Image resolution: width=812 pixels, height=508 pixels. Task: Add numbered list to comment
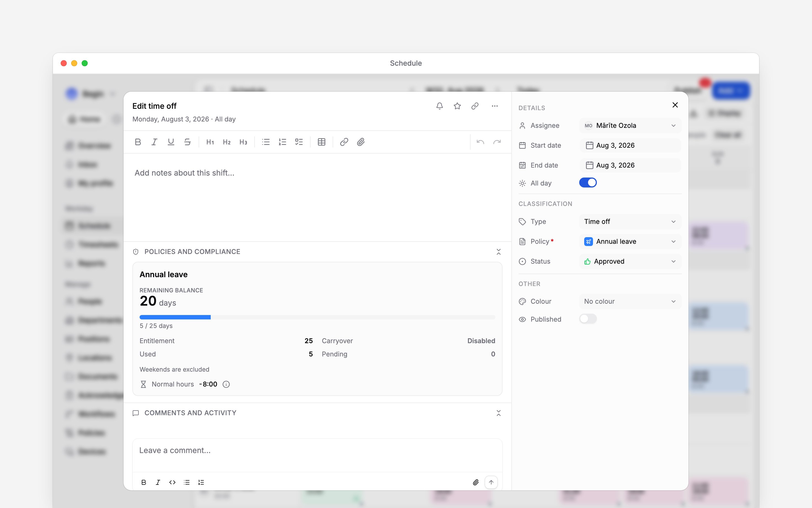click(201, 483)
